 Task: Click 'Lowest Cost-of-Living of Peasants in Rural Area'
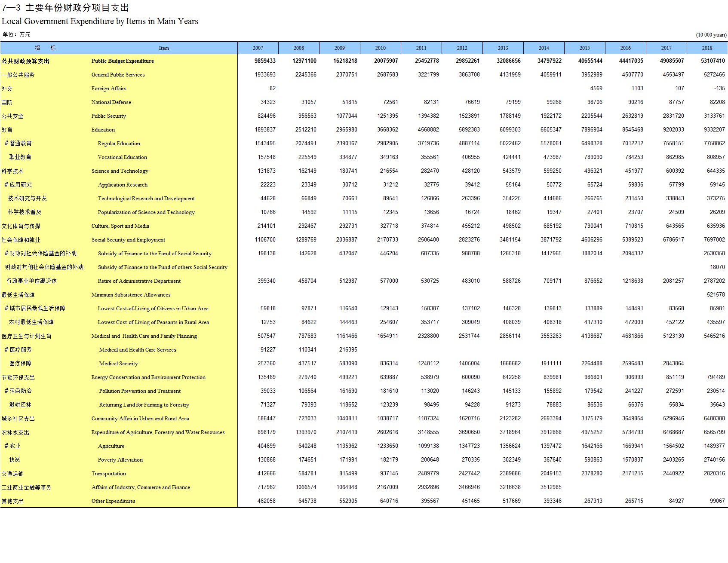tap(153, 322)
